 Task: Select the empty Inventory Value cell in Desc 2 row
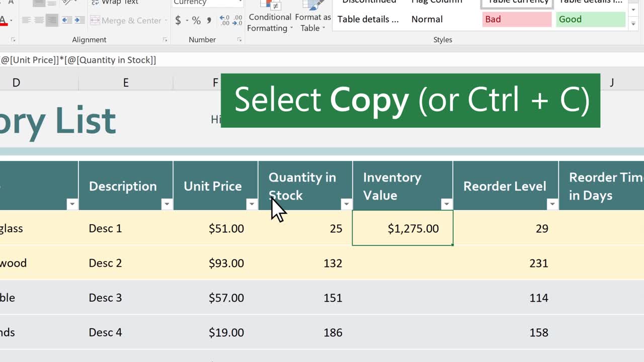tap(403, 263)
